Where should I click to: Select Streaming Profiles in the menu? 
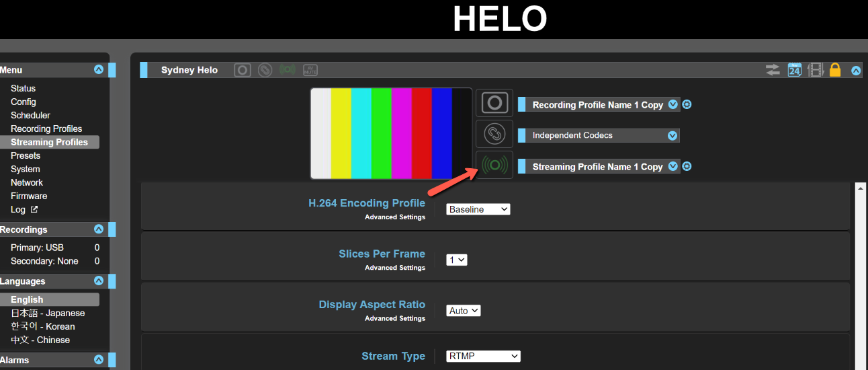coord(49,142)
